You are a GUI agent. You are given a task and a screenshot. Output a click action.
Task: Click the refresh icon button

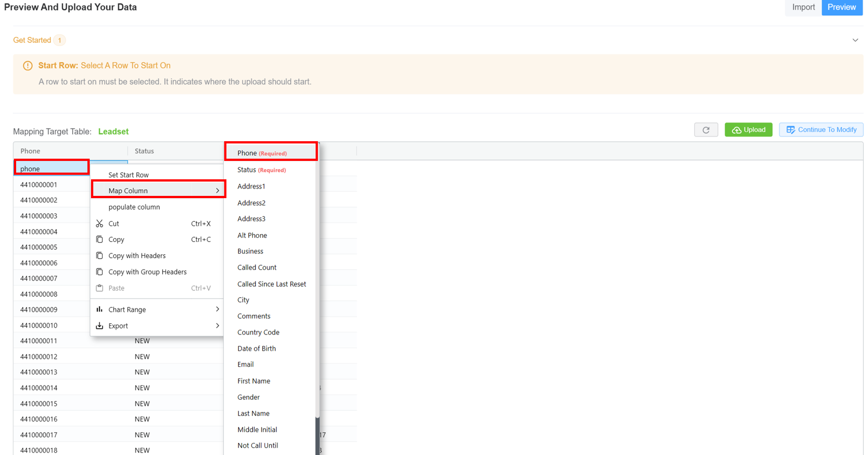coord(706,130)
